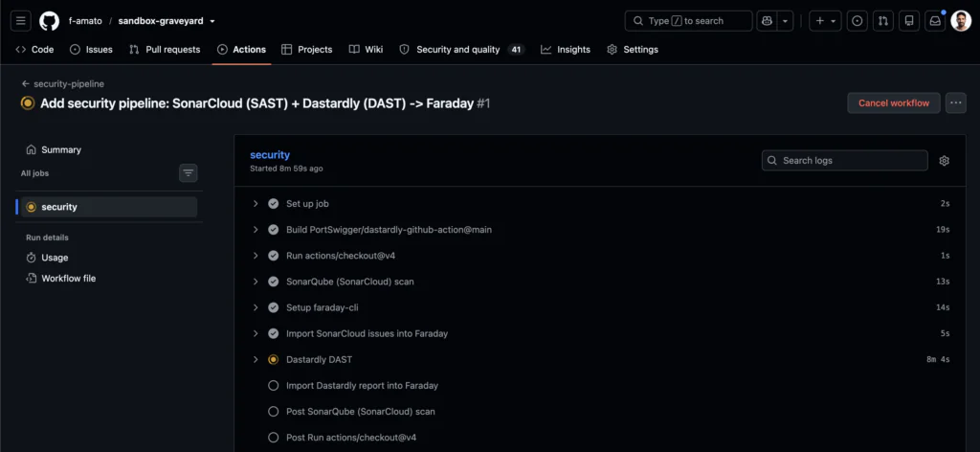
Task: Click the running status icon beside workflow title
Action: coord(28,103)
